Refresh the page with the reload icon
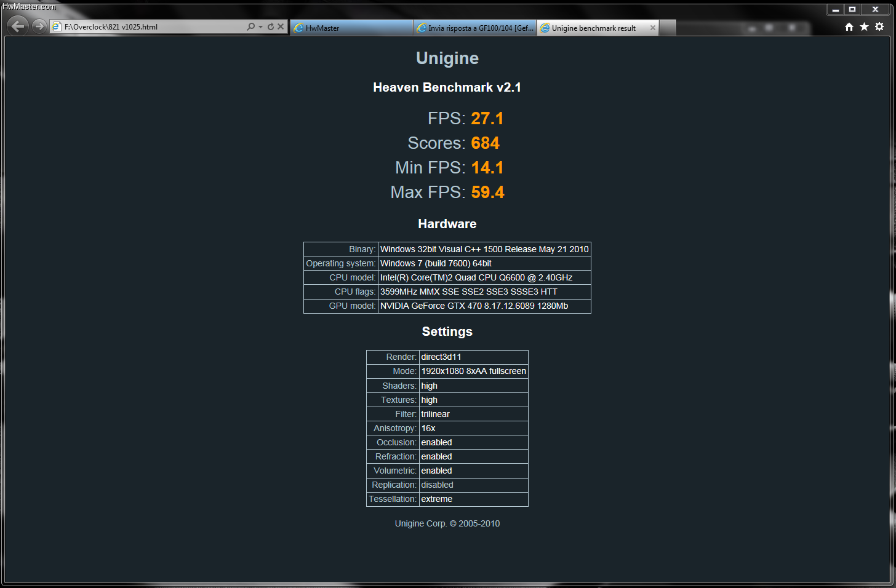The image size is (896, 588). pos(271,26)
